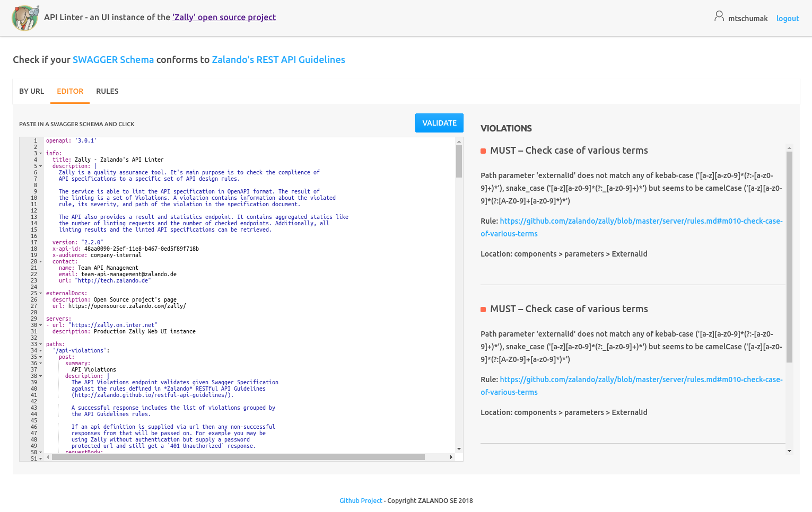Image resolution: width=812 pixels, height=512 pixels.
Task: Switch to the BY URL tab
Action: point(32,91)
